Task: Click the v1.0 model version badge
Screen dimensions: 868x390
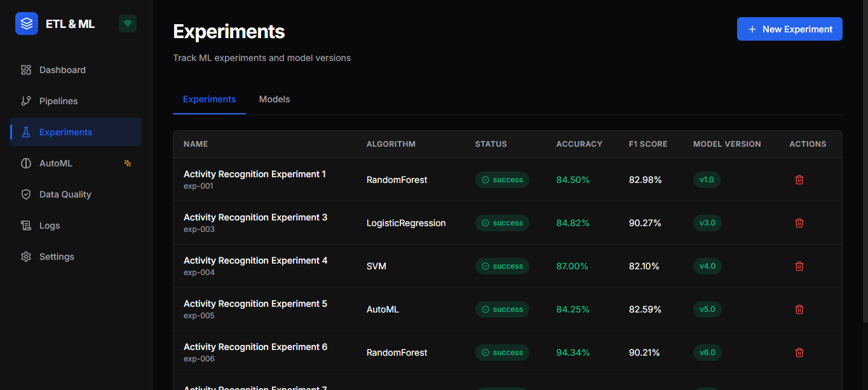Action: pos(707,180)
